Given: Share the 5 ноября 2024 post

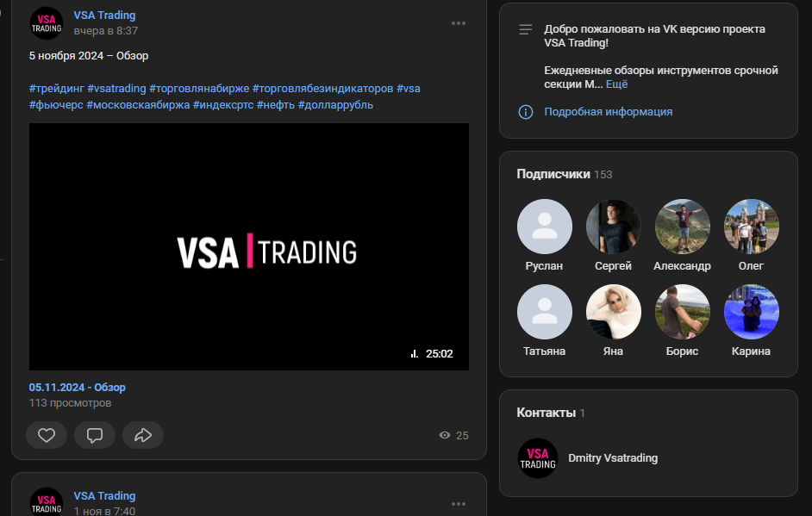Looking at the screenshot, I should coord(143,435).
